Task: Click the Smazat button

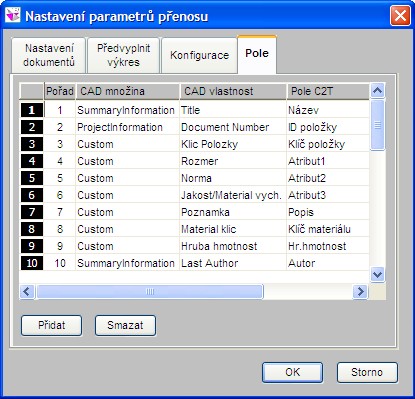Action: [125, 325]
